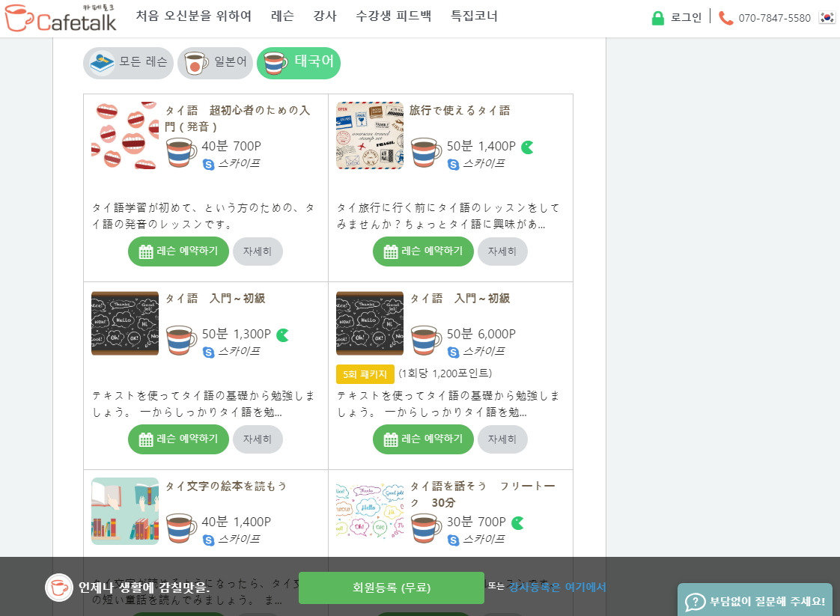
Task: Click Thai cup icon next to 50분 1,300P
Action: 181,341
